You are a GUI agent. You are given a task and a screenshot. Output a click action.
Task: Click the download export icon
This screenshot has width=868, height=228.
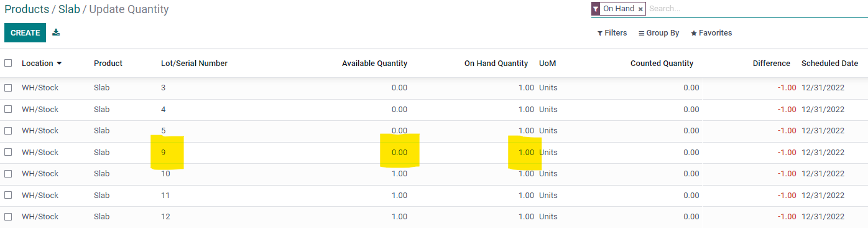tap(56, 32)
